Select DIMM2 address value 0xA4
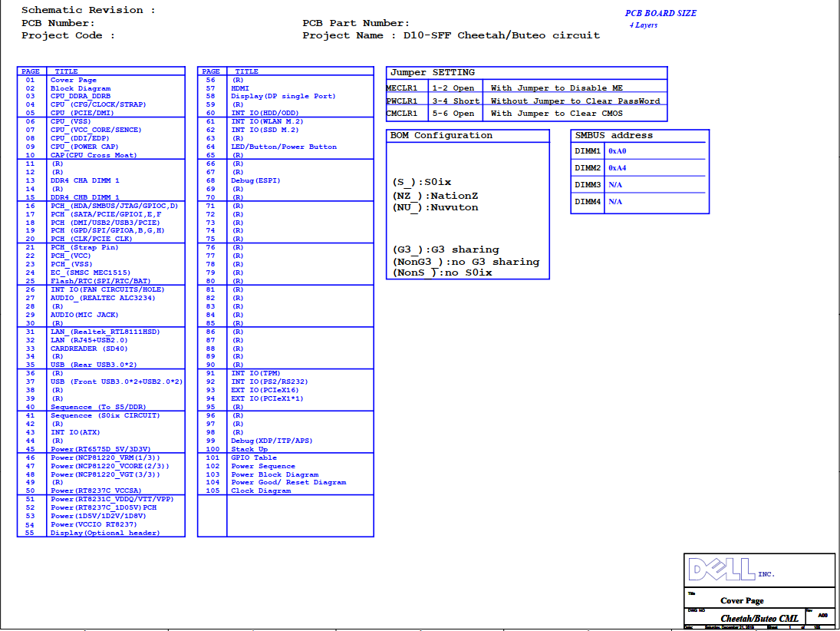Image resolution: width=840 pixels, height=631 pixels. click(x=617, y=168)
